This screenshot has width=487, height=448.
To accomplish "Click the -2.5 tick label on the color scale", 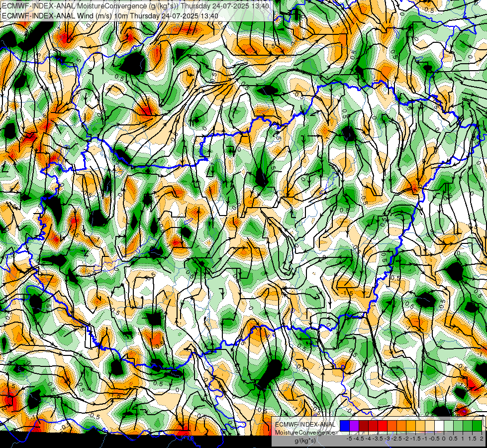I will [x=396, y=439].
